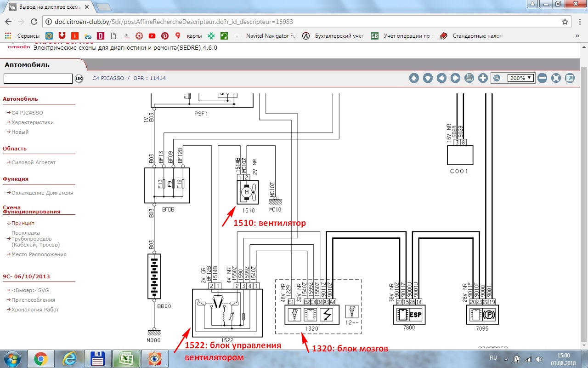
Task: Bookmark this page with the star
Action: point(565,22)
